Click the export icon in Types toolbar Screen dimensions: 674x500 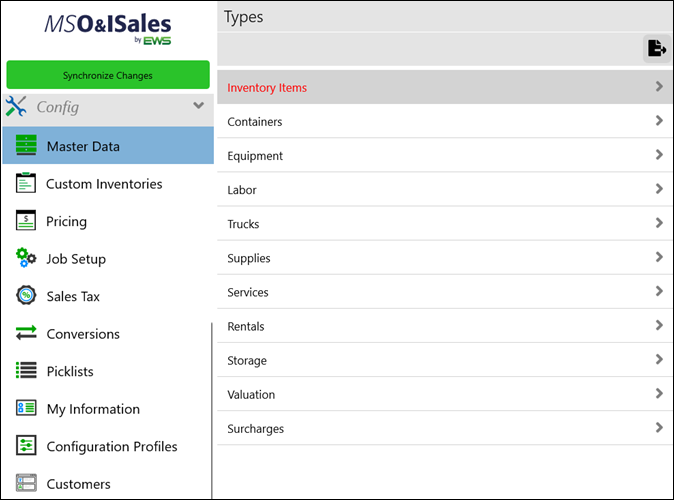tap(656, 48)
